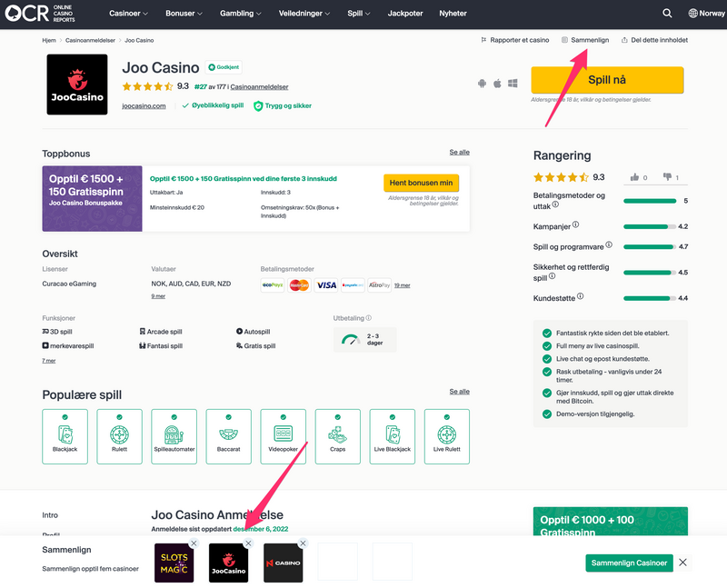Click info icon beside Kampanjer
This screenshot has height=588, width=727.
(x=575, y=224)
